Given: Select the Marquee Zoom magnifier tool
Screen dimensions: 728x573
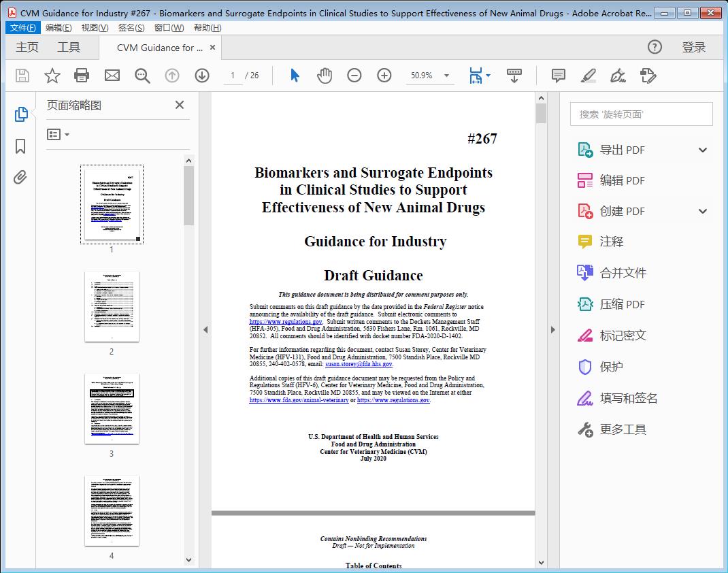Looking at the screenshot, I should coord(142,76).
